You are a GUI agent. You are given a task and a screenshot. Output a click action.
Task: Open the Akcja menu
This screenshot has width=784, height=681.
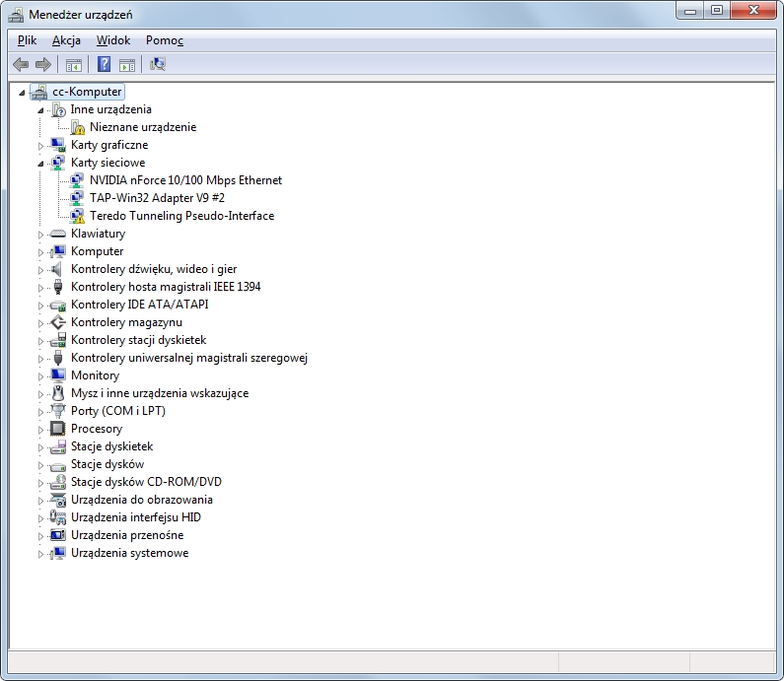coord(66,40)
